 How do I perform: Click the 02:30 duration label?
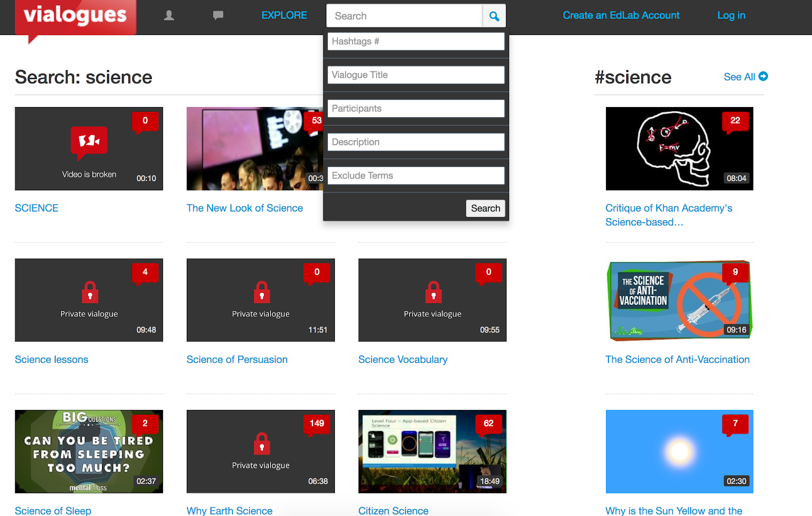736,481
